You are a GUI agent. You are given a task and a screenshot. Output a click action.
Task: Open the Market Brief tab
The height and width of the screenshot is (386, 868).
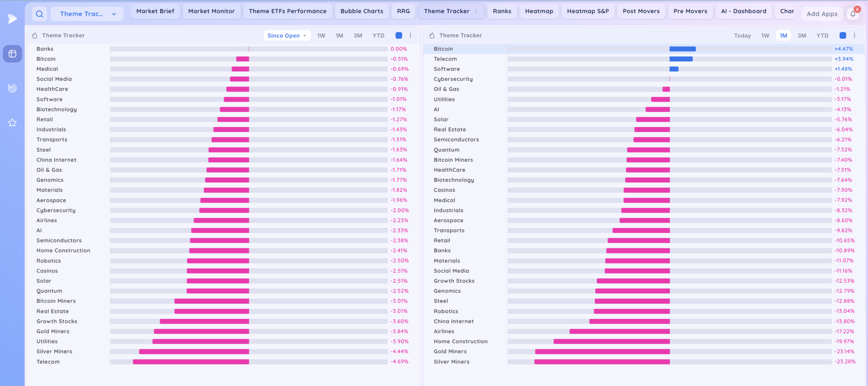[155, 11]
